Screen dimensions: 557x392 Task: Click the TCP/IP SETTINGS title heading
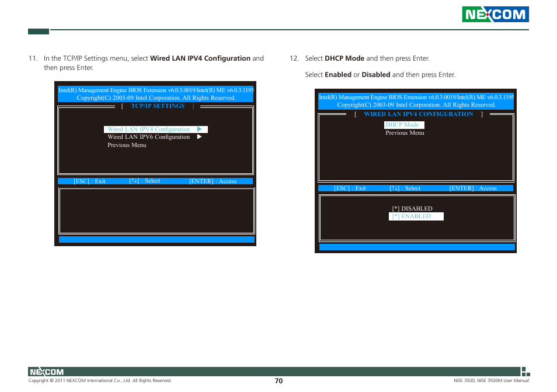click(158, 106)
